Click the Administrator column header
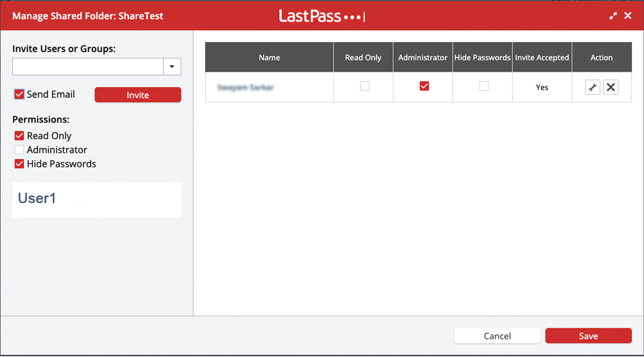Screen dimensions: 644x357 423,57
